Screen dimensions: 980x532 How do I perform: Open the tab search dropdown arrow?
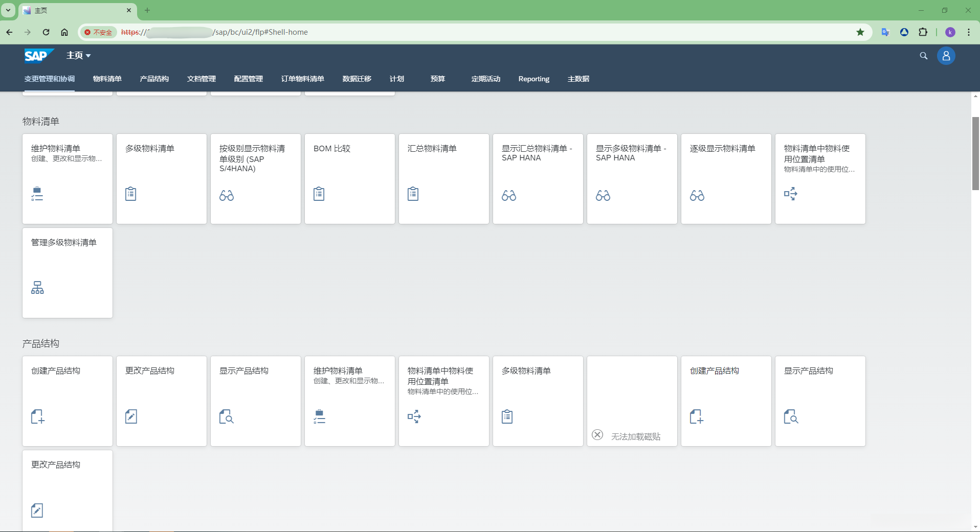[8, 10]
